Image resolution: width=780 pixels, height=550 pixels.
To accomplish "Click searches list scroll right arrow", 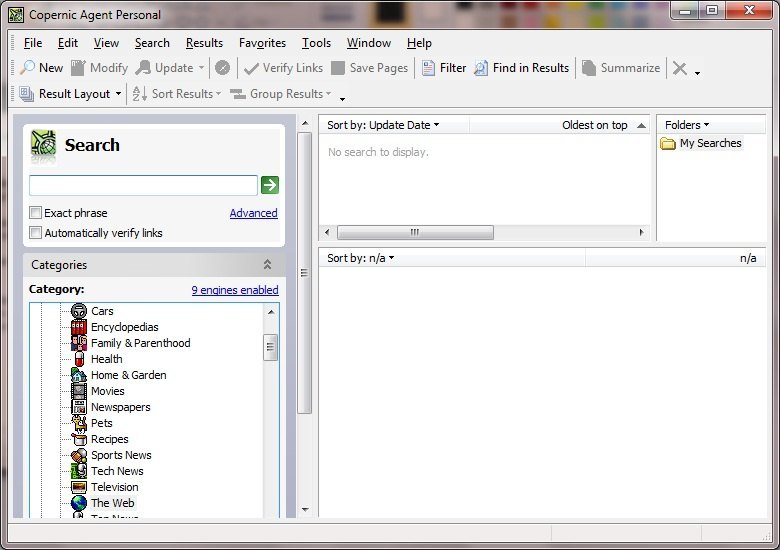I will [641, 232].
